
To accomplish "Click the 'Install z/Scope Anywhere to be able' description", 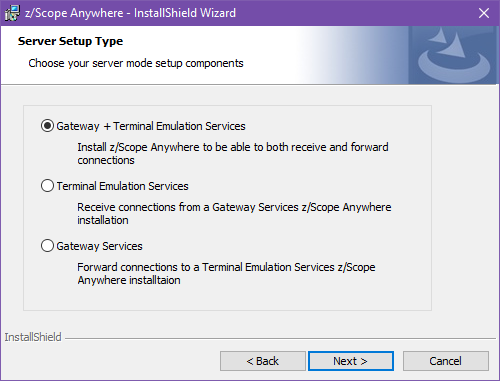I will point(233,154).
